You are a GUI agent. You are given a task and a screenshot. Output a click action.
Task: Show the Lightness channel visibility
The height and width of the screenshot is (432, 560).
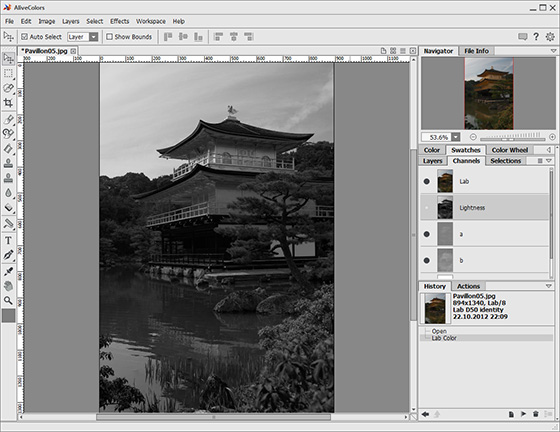[x=426, y=208]
